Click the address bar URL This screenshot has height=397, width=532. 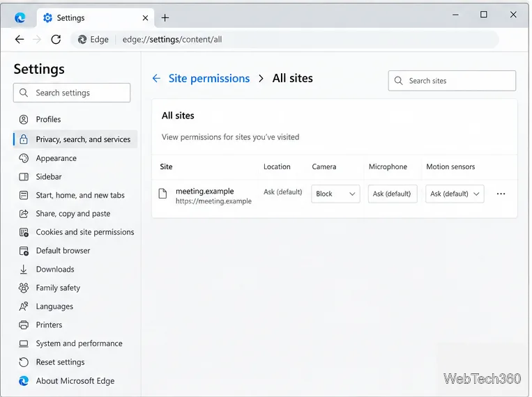(172, 39)
